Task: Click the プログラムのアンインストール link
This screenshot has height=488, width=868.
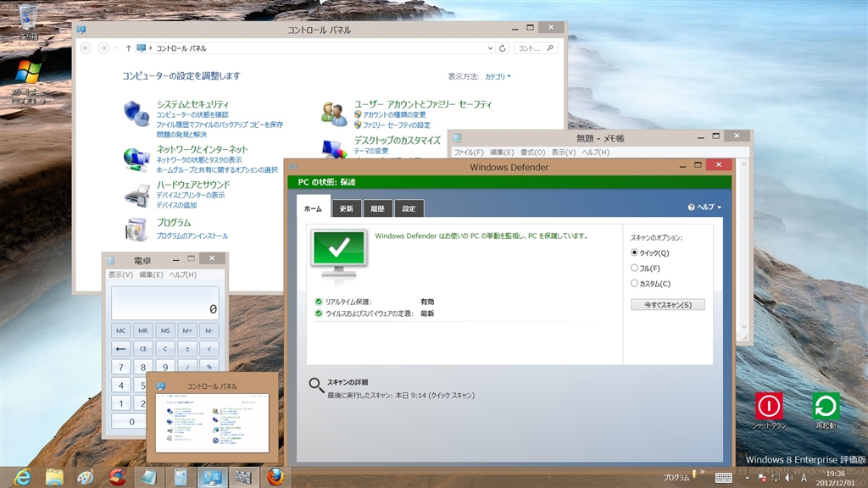Action: [192, 236]
